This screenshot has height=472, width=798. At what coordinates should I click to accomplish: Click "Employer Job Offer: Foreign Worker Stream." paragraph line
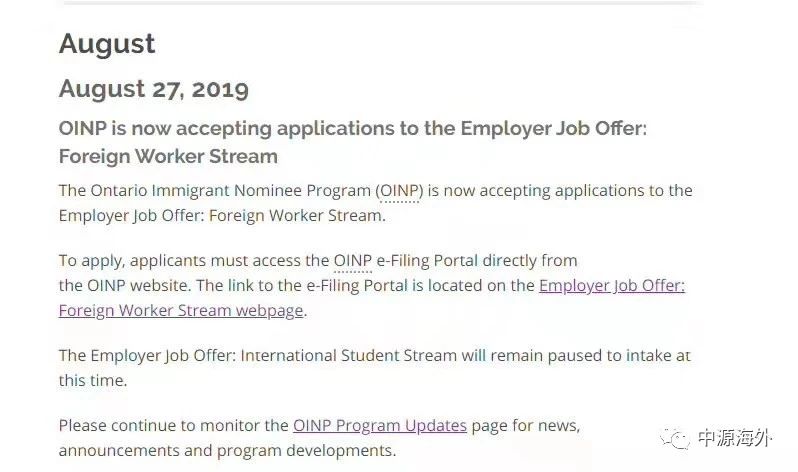click(x=222, y=215)
